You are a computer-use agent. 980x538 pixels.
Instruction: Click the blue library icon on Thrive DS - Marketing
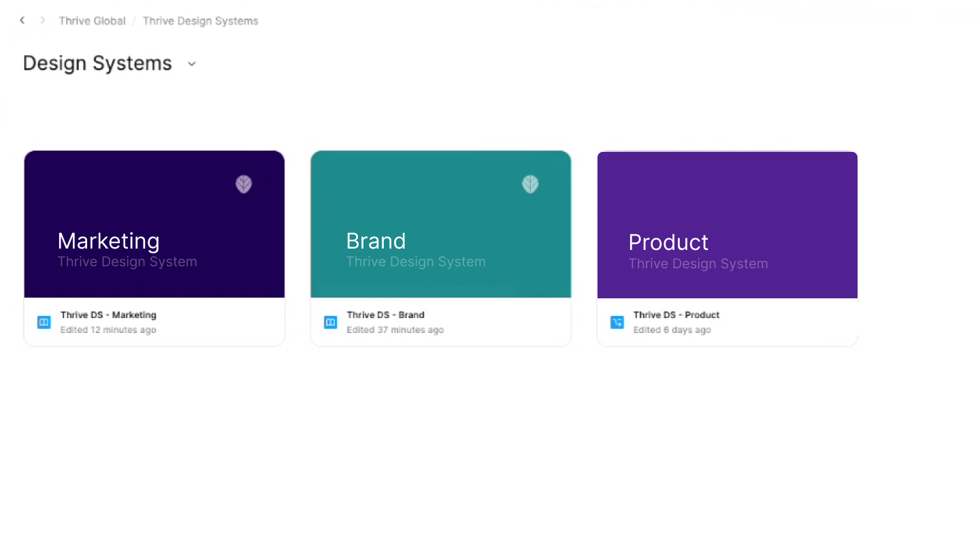pos(44,322)
